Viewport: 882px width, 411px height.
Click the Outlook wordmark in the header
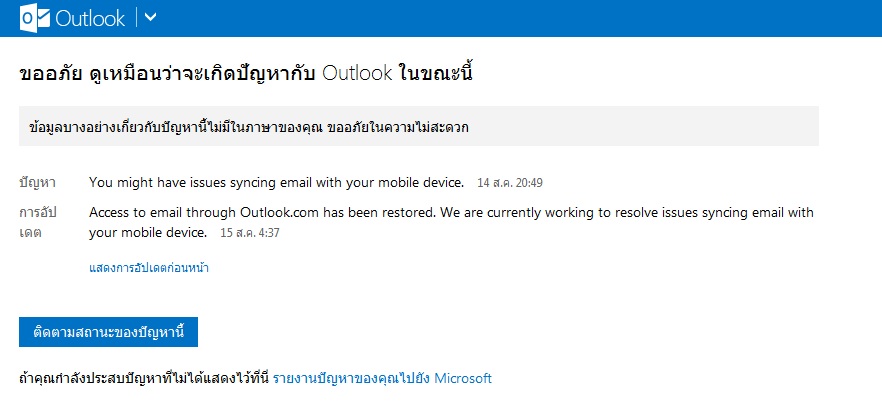[x=89, y=18]
